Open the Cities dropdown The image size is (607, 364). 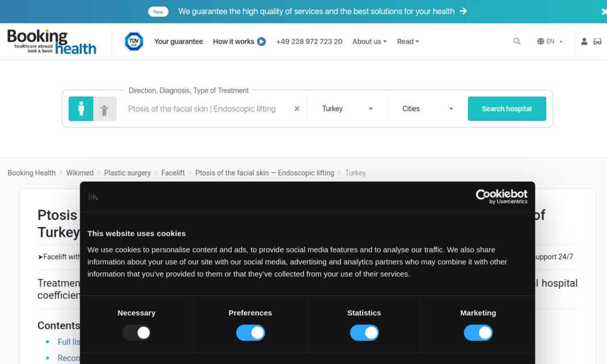[x=428, y=109]
